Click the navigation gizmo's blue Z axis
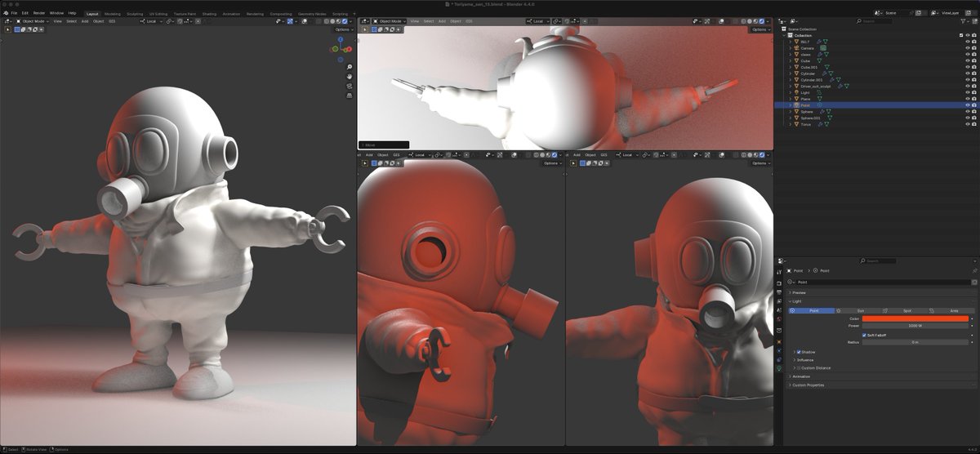This screenshot has height=454, width=980. pos(339,39)
